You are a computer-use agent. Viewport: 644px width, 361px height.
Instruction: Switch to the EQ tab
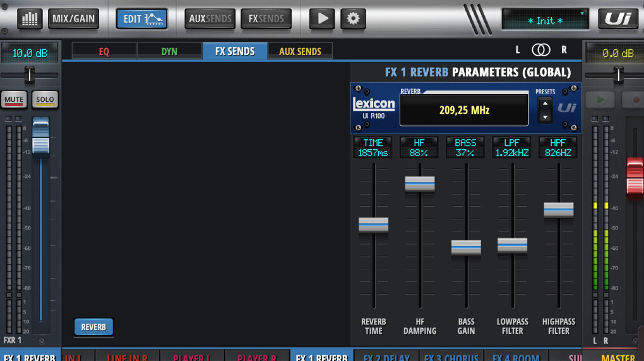pyautogui.click(x=104, y=51)
